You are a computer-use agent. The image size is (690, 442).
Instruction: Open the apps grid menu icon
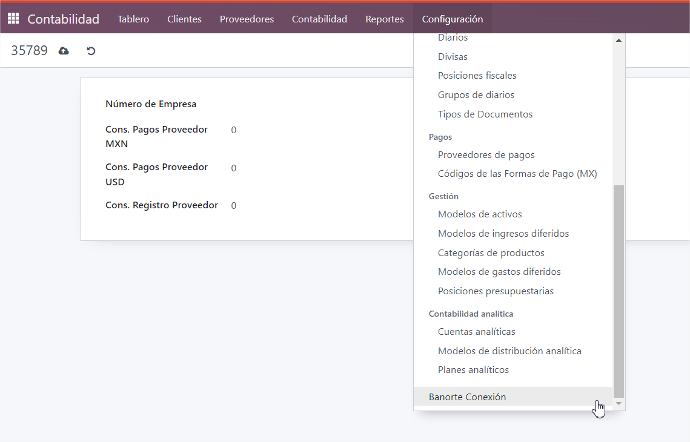pos(13,18)
